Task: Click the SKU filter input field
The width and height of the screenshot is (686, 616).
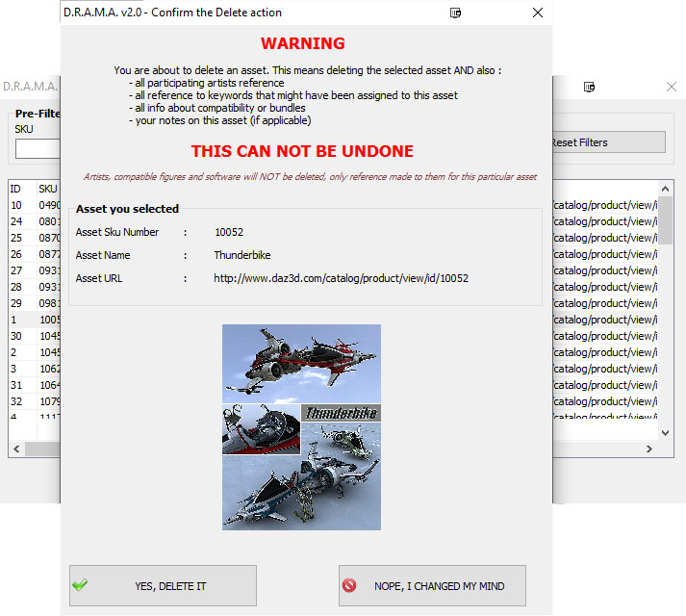Action: [38, 149]
